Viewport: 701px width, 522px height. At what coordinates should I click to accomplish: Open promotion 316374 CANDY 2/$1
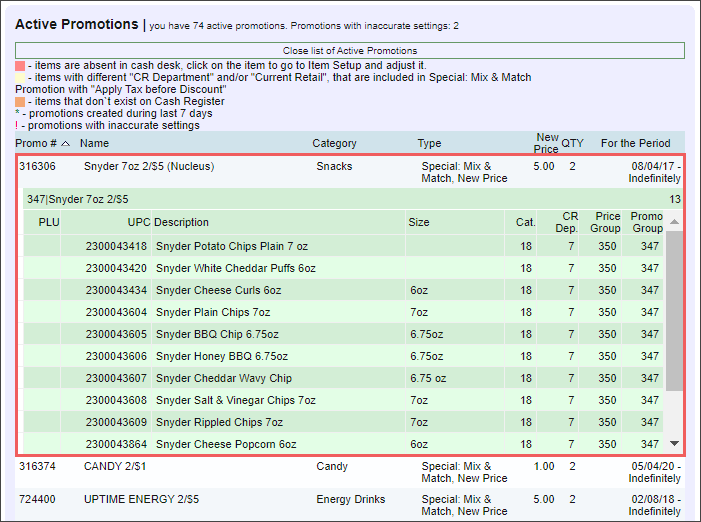115,466
